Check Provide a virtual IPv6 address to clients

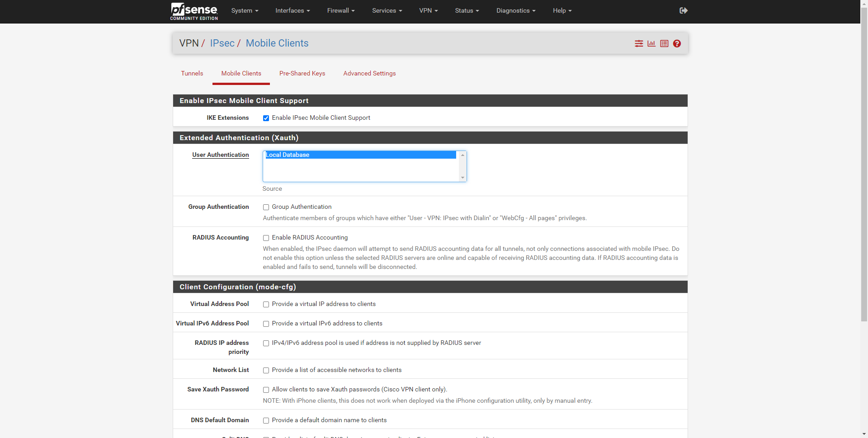point(266,324)
